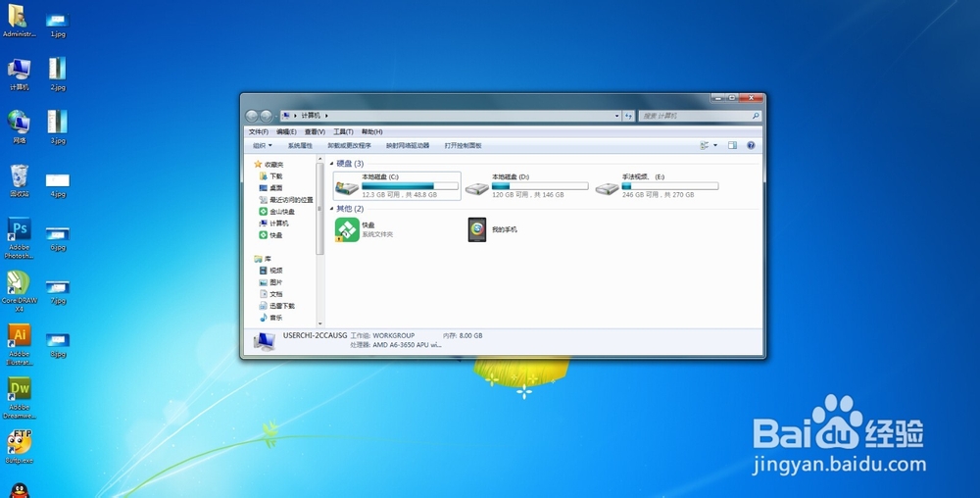980x498 pixels.
Task: Click 系统属性 in the toolbar
Action: click(x=300, y=146)
